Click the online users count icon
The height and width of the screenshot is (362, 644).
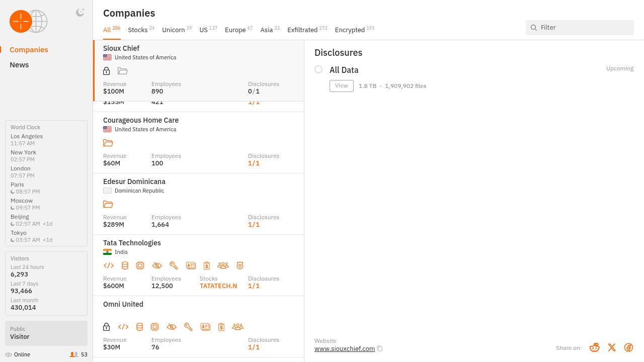coord(74,354)
